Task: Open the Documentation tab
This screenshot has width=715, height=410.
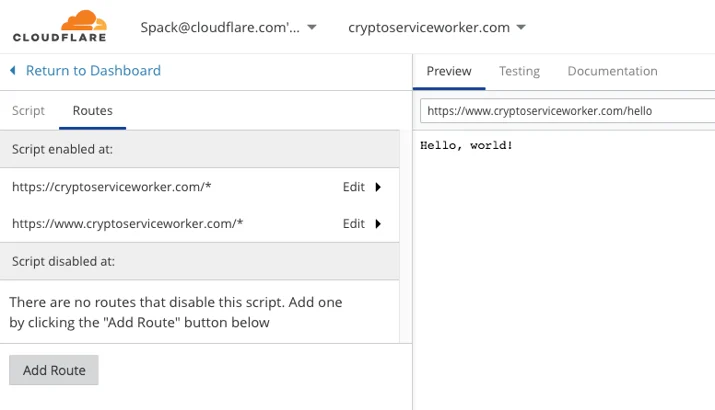Action: point(612,71)
